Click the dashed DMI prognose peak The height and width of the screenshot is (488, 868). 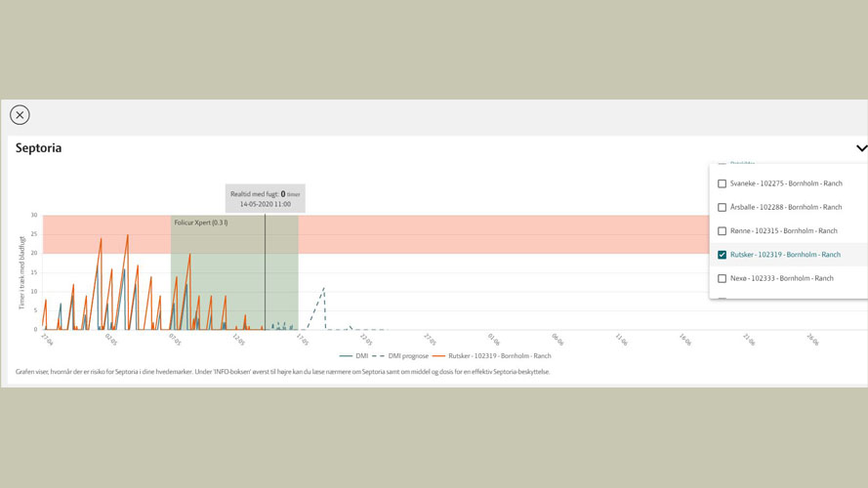coord(323,289)
